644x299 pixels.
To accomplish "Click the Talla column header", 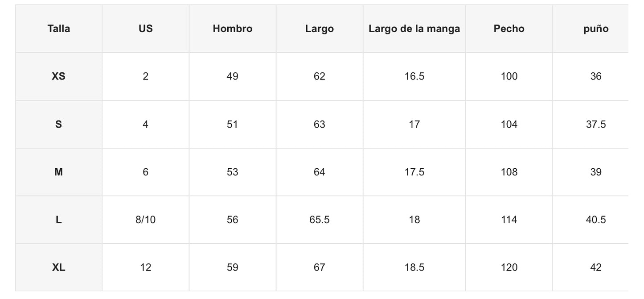I will pyautogui.click(x=58, y=29).
